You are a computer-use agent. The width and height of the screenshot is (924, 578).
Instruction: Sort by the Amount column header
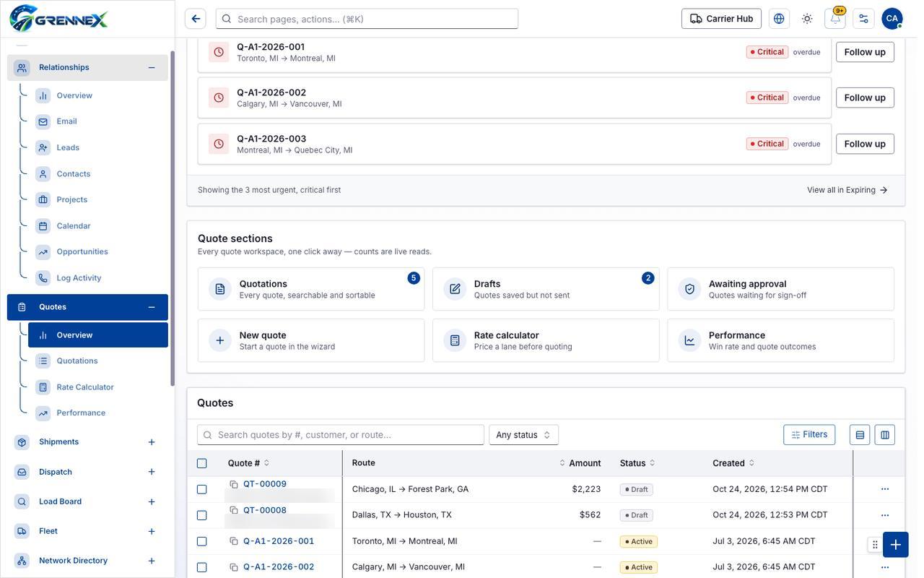coord(580,463)
